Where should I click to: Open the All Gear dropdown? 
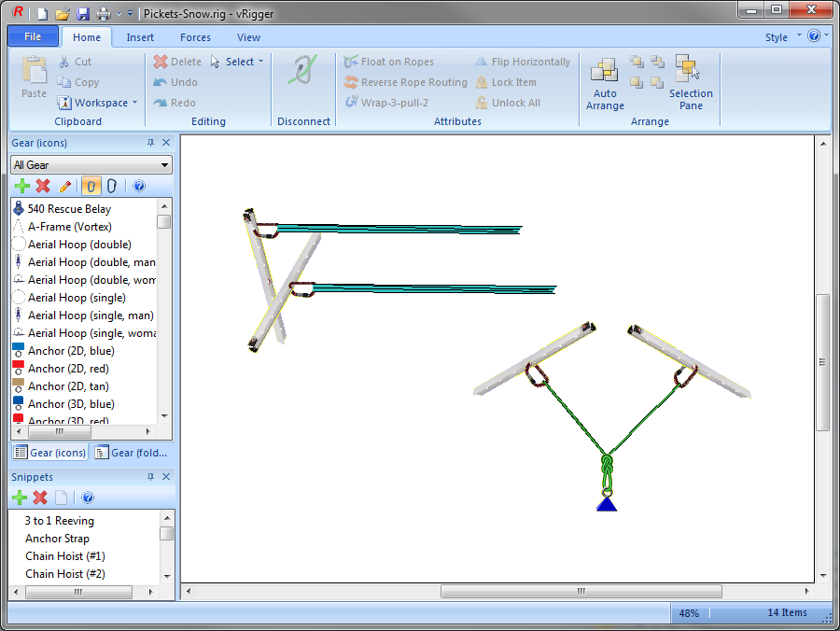(91, 165)
